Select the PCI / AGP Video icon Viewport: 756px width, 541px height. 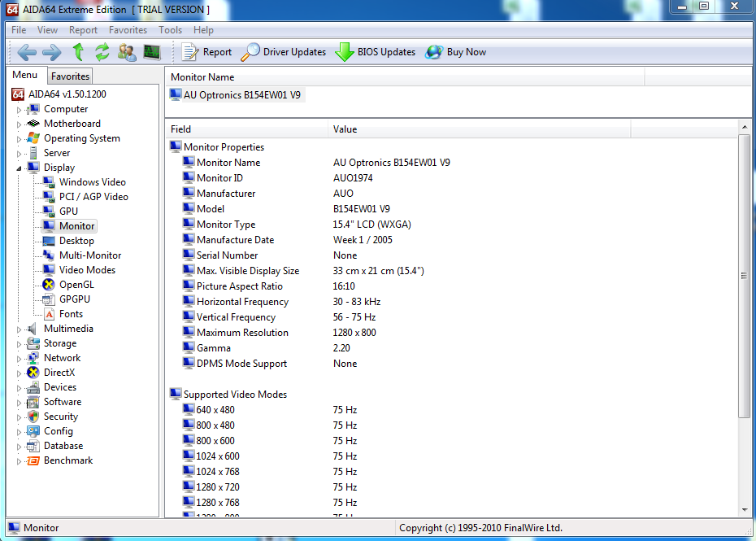[49, 196]
